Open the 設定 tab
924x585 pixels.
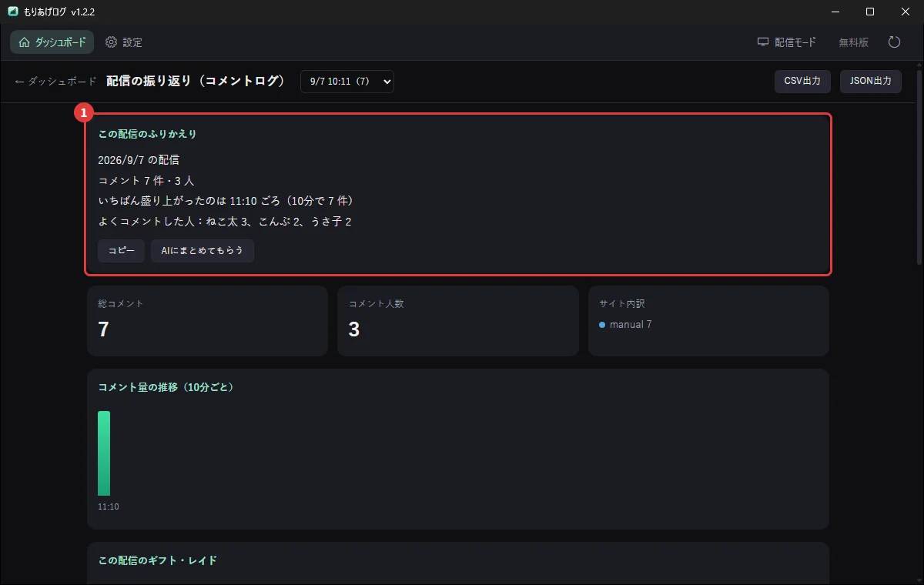(x=124, y=42)
